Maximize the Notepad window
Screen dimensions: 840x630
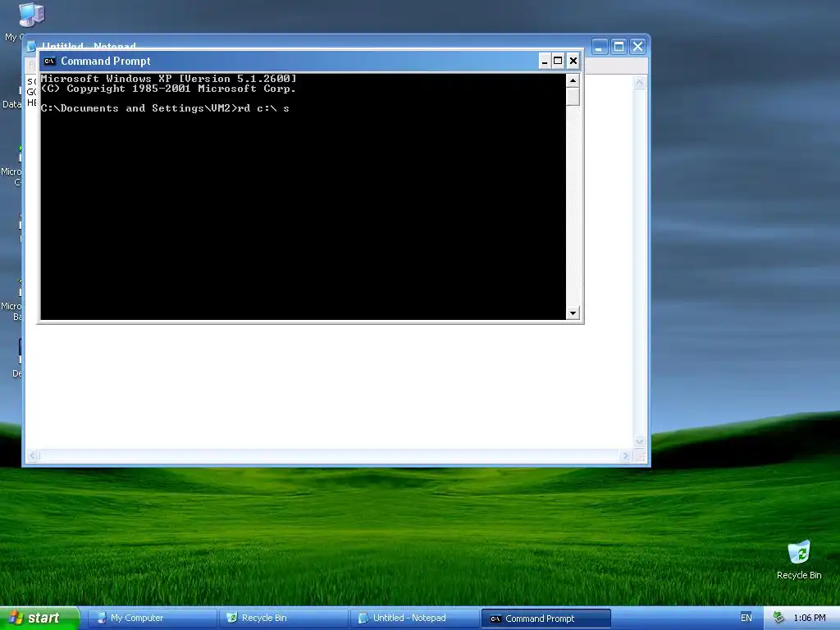[x=619, y=47]
